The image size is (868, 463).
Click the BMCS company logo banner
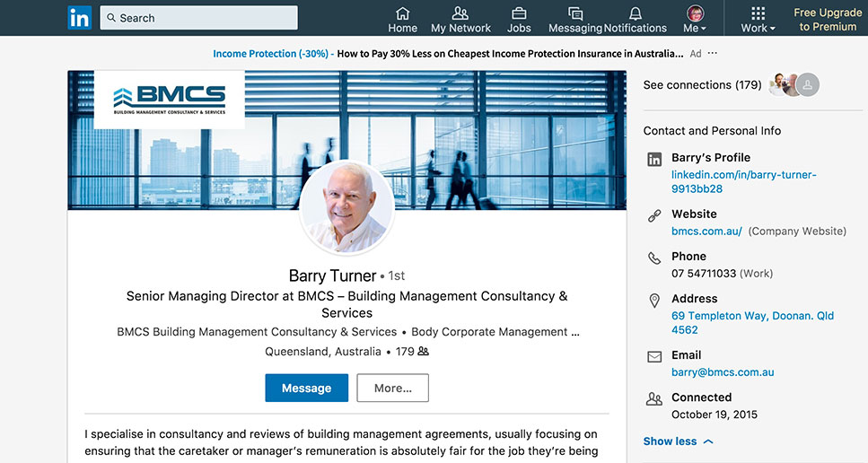(x=170, y=100)
